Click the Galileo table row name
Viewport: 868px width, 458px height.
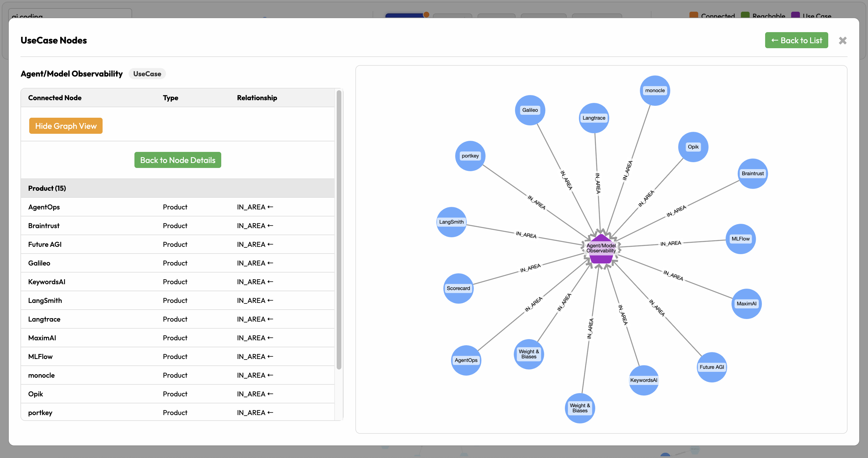pyautogui.click(x=39, y=263)
